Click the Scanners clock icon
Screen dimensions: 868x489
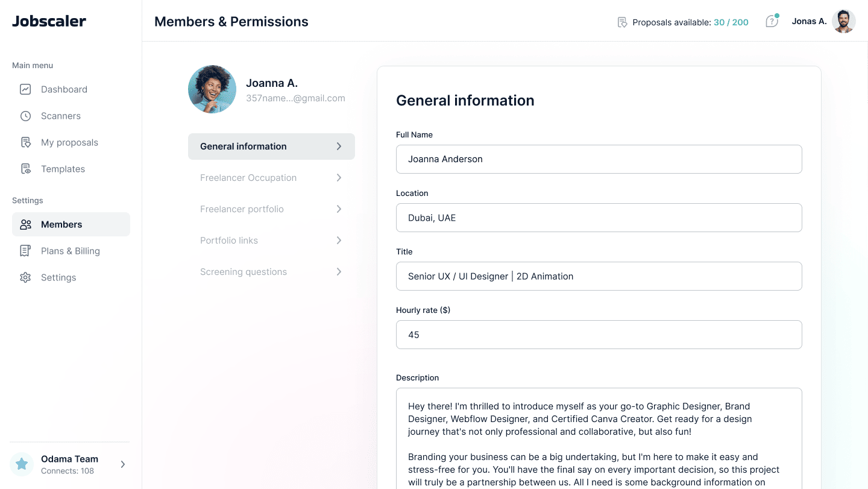tap(25, 116)
